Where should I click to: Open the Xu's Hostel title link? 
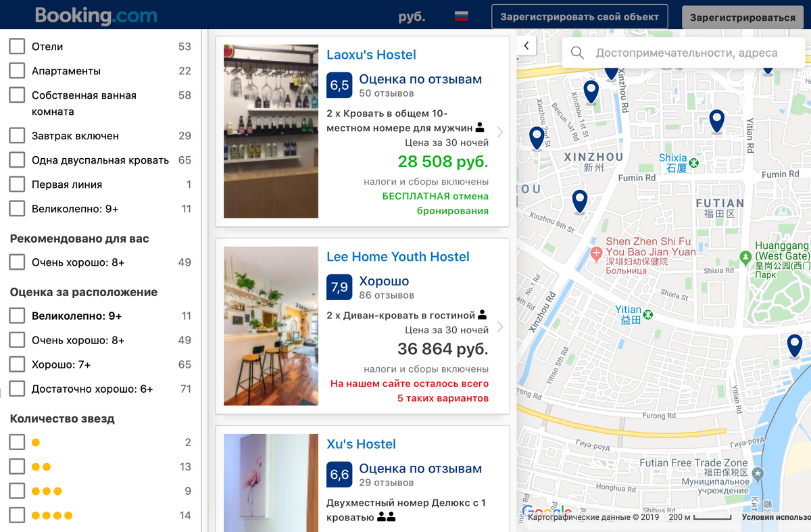click(361, 444)
